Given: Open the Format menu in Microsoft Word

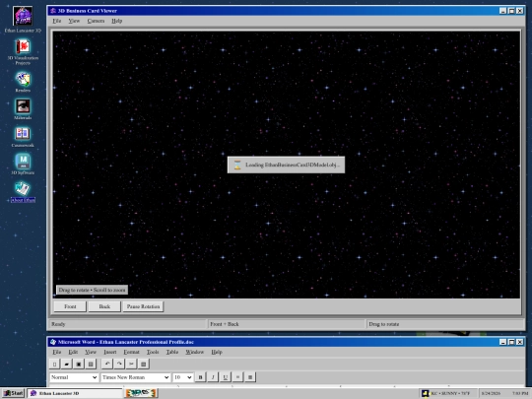Looking at the screenshot, I should (x=131, y=352).
